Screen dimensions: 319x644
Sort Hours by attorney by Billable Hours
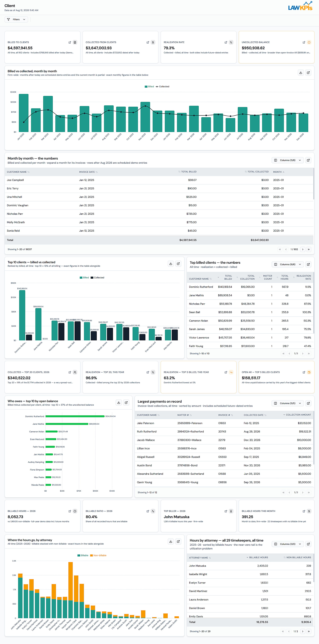coord(257,558)
